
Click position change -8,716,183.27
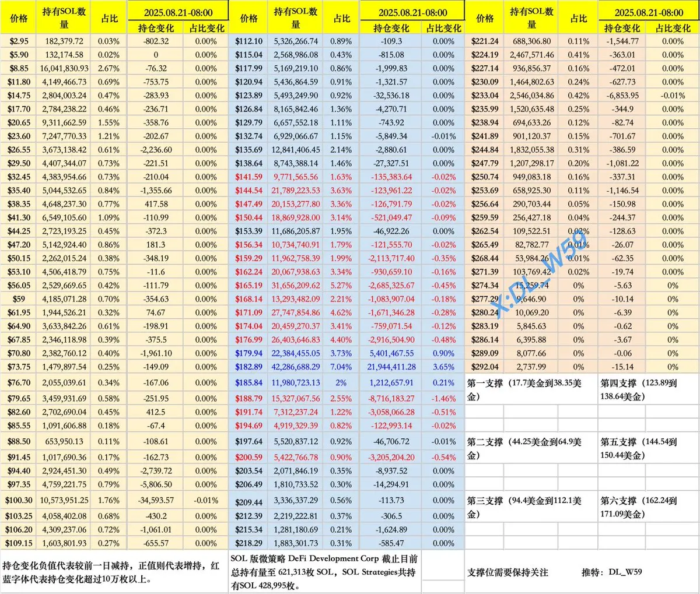391,399
